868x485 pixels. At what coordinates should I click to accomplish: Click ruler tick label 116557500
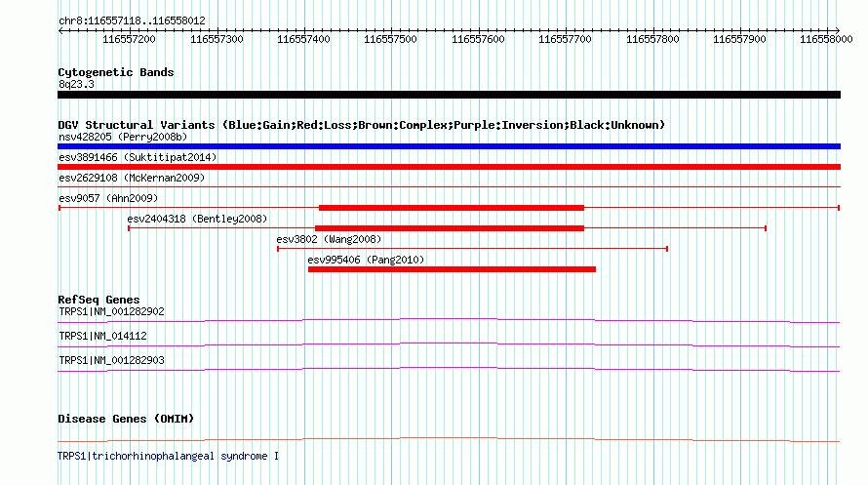[x=390, y=39]
